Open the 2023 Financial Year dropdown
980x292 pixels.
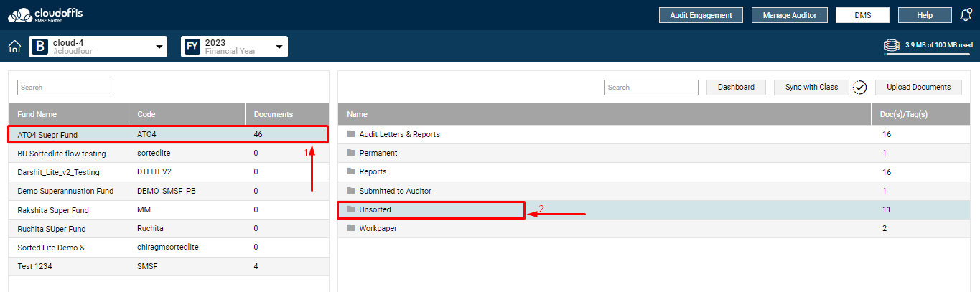(234, 47)
